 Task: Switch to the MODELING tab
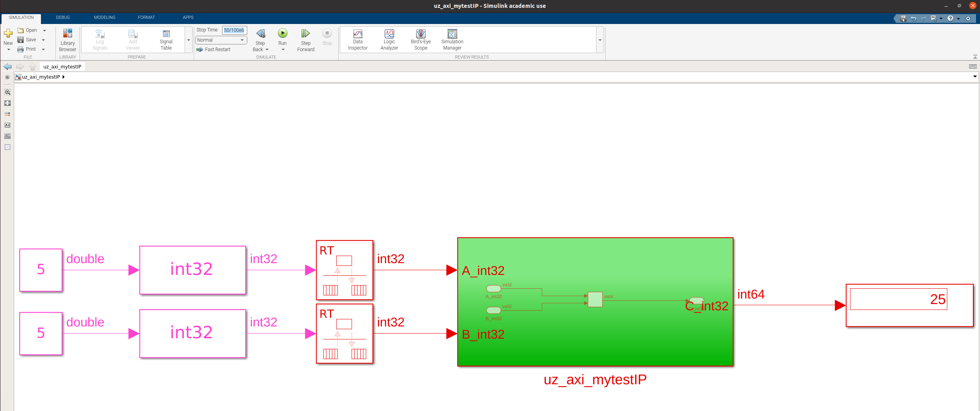(104, 17)
